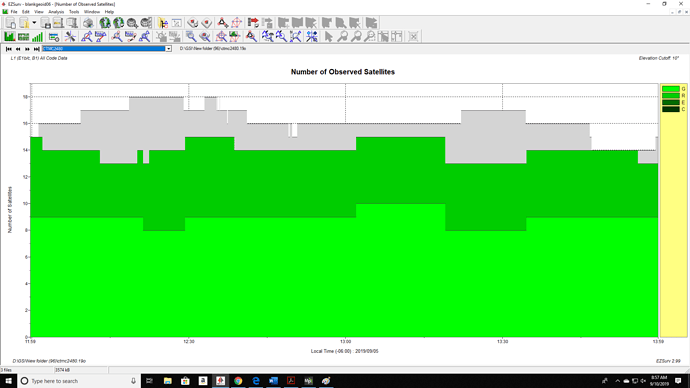Open the arrow beside the open-folder icon

click(x=34, y=23)
